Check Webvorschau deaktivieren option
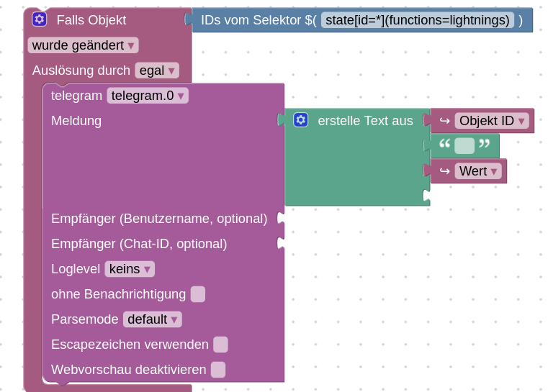This screenshot has width=548, height=392. point(218,370)
